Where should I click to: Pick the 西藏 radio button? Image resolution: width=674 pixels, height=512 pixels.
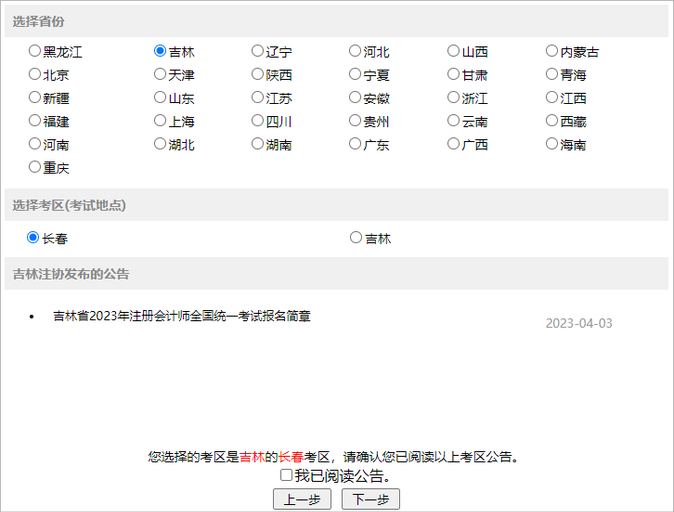pos(553,121)
